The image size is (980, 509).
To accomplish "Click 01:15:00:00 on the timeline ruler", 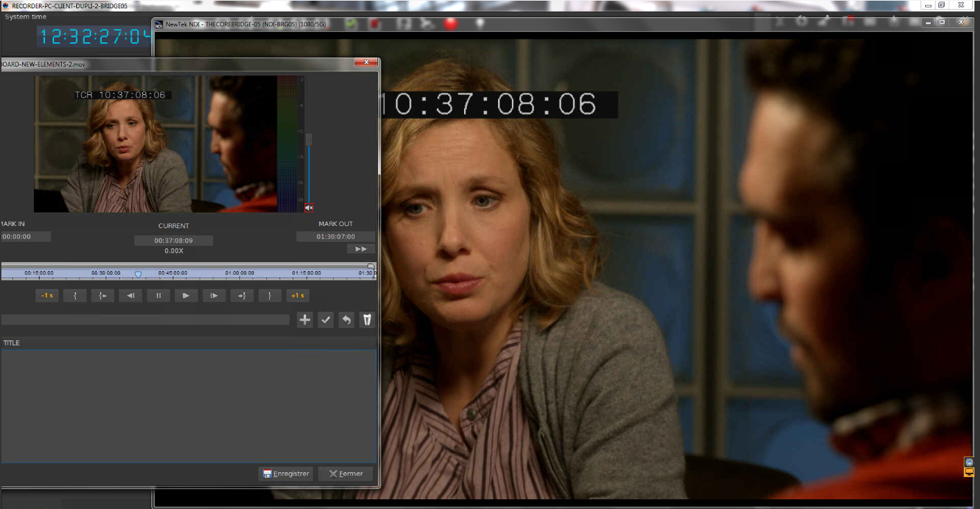I will click(x=306, y=273).
